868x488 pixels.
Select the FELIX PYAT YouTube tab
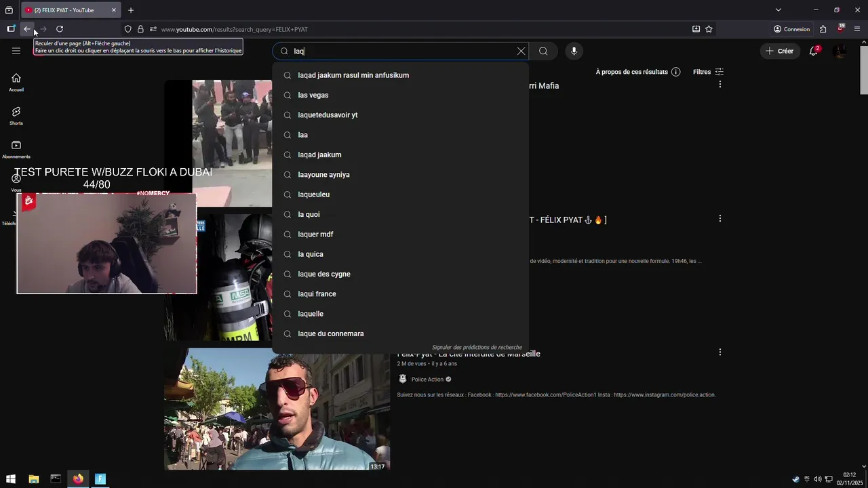(x=71, y=10)
